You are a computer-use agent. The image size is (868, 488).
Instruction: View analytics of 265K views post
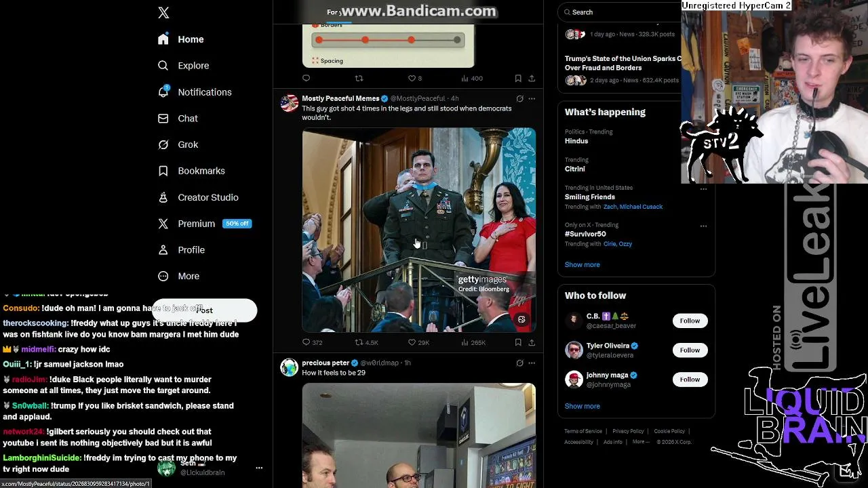click(473, 343)
